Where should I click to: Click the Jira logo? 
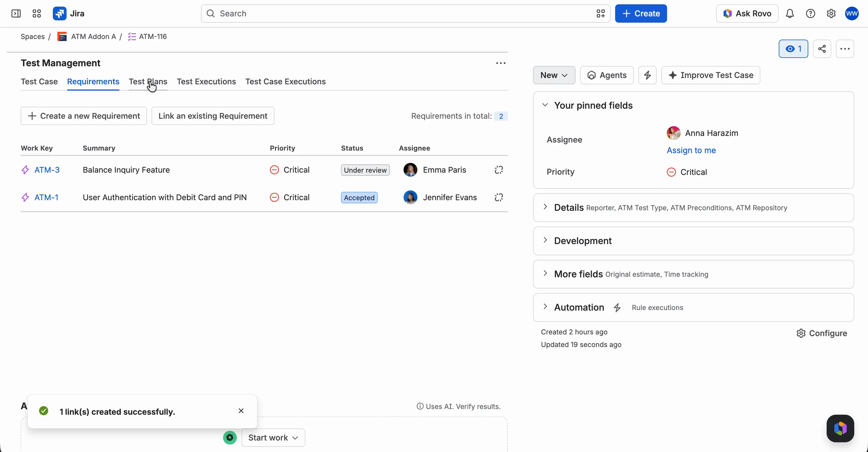pos(69,13)
